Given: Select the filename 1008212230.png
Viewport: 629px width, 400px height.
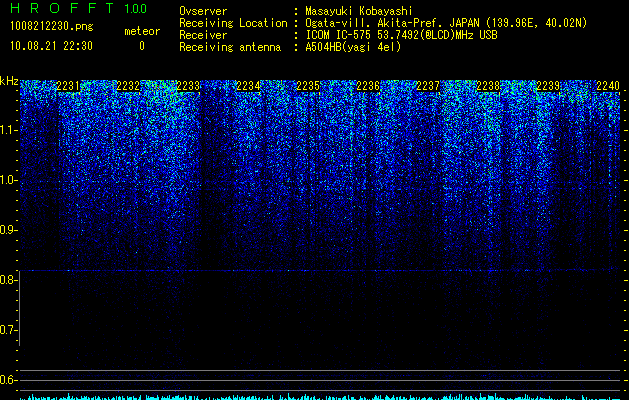Looking at the screenshot, I should pyautogui.click(x=52, y=26).
